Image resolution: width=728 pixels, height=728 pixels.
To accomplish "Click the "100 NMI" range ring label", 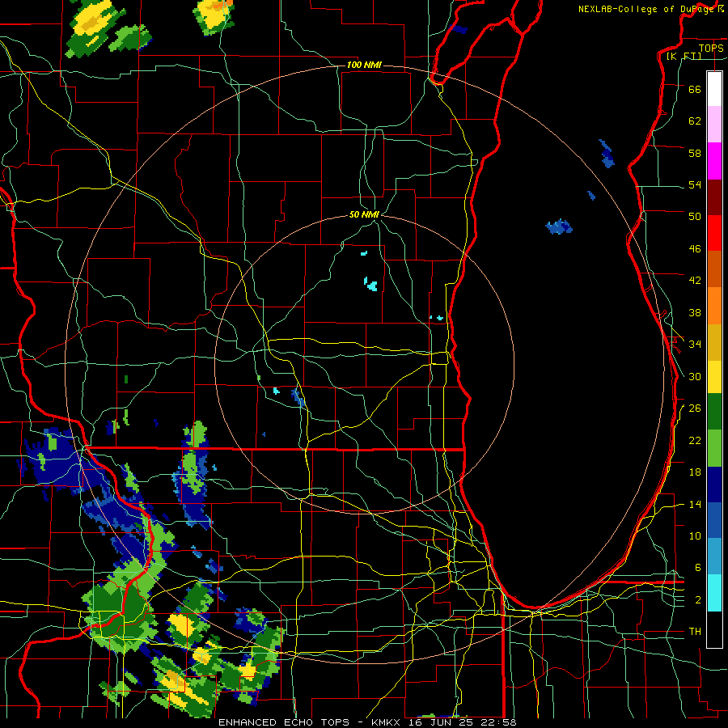I will tap(364, 65).
